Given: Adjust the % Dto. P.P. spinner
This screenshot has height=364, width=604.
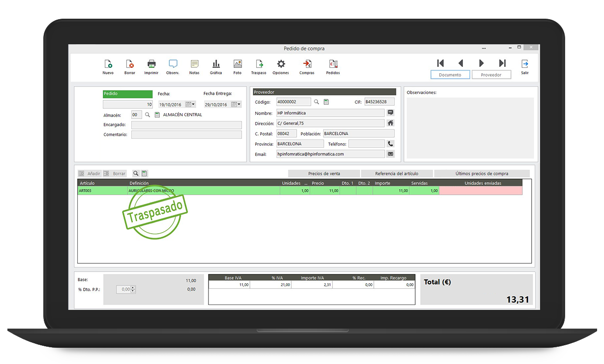Looking at the screenshot, I should tap(133, 289).
